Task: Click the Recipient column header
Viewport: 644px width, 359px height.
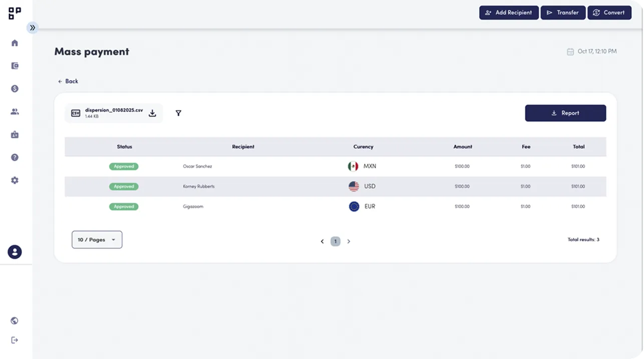Action: pos(243,147)
